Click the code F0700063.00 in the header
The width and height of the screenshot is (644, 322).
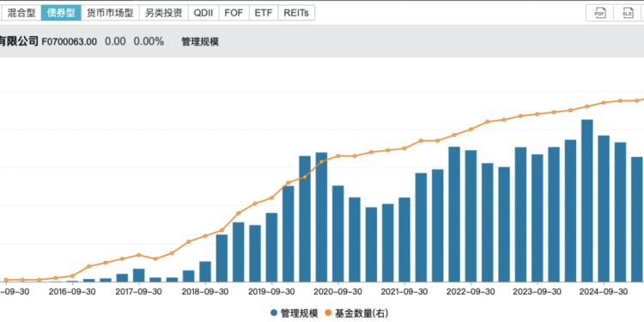[x=70, y=41]
